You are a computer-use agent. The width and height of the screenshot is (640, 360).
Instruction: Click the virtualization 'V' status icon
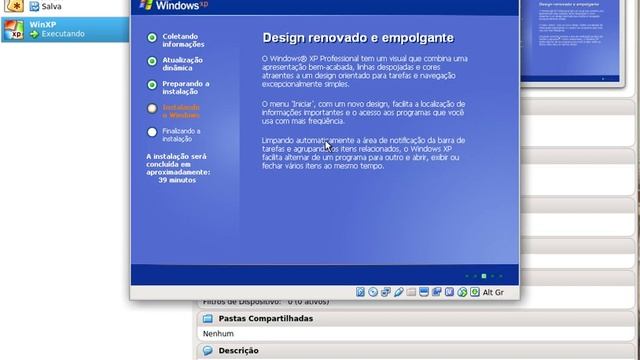point(449,292)
